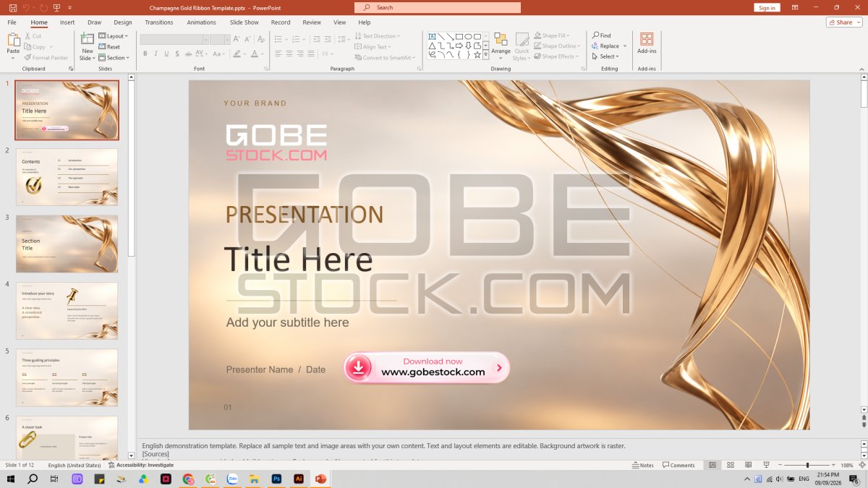
Task: Open the Layout dropdown
Action: pyautogui.click(x=113, y=36)
